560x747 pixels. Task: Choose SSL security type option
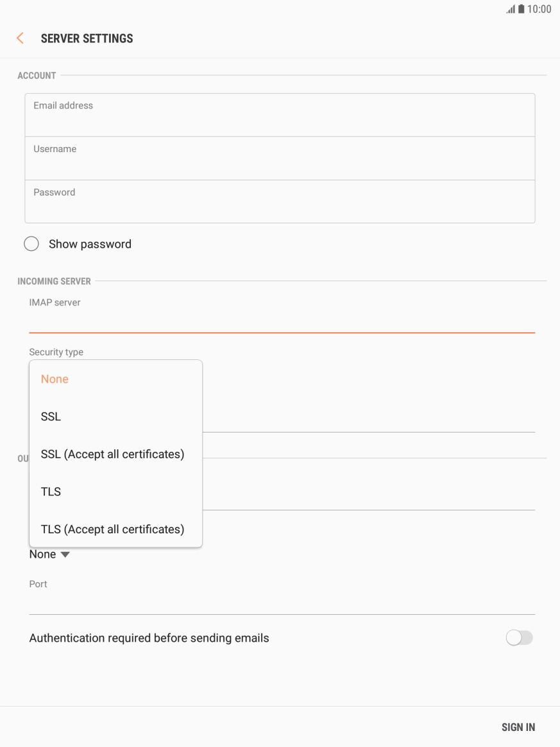click(51, 416)
